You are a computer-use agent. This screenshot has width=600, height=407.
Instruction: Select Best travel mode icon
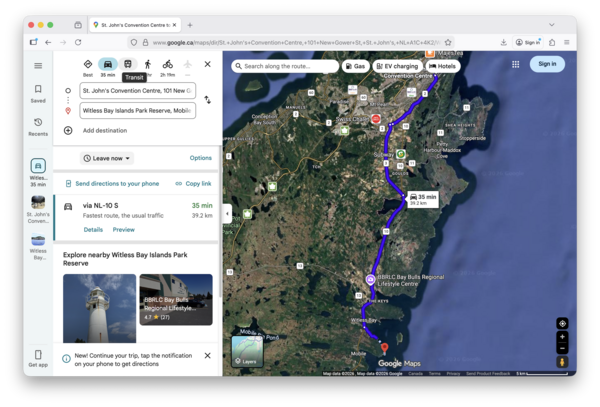point(88,64)
